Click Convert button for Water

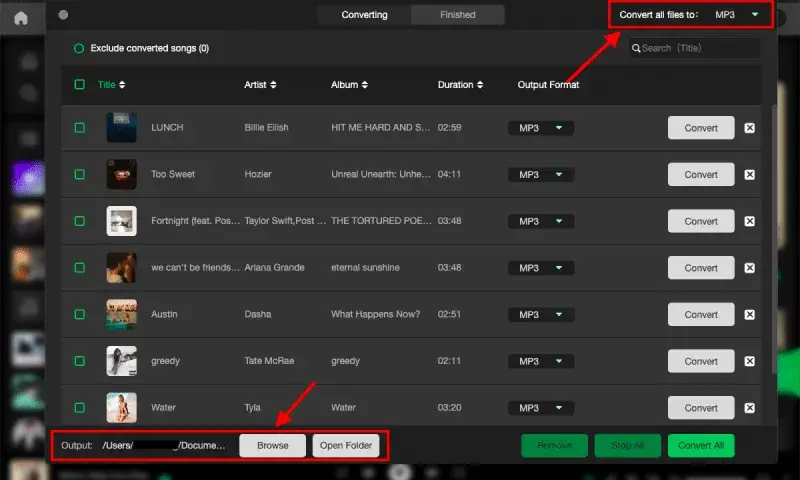click(x=701, y=408)
